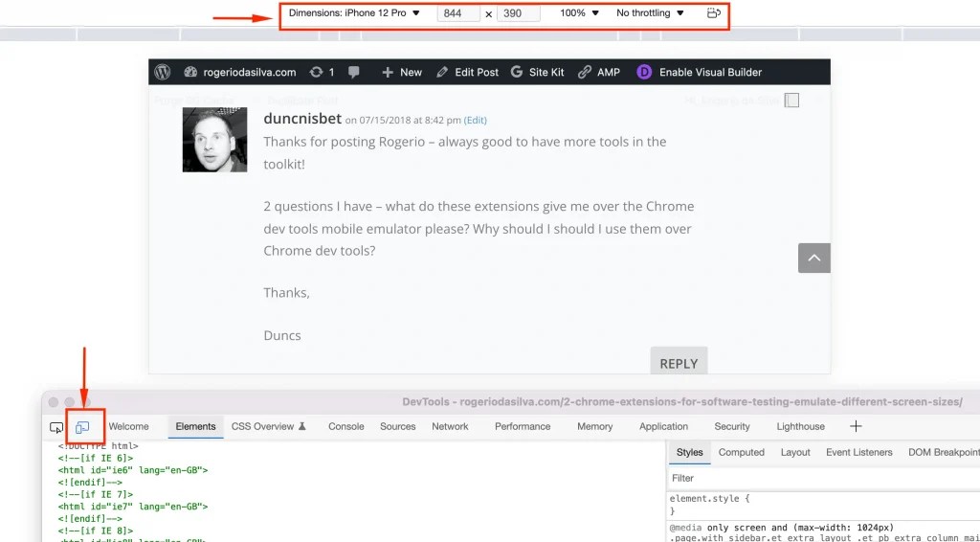Image resolution: width=980 pixels, height=542 pixels.
Task: Select the Styles sidebar tab
Action: click(689, 453)
